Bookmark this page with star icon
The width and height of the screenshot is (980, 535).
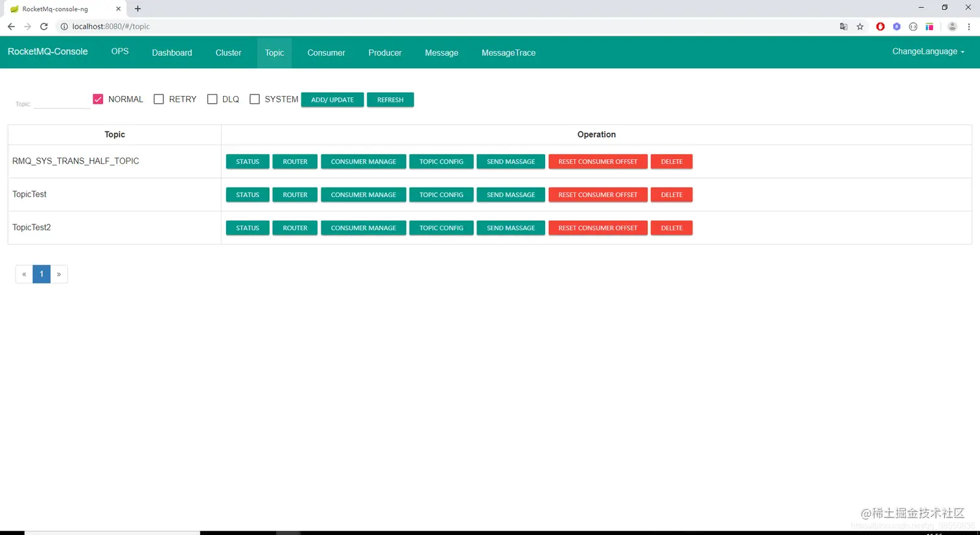pyautogui.click(x=860, y=27)
